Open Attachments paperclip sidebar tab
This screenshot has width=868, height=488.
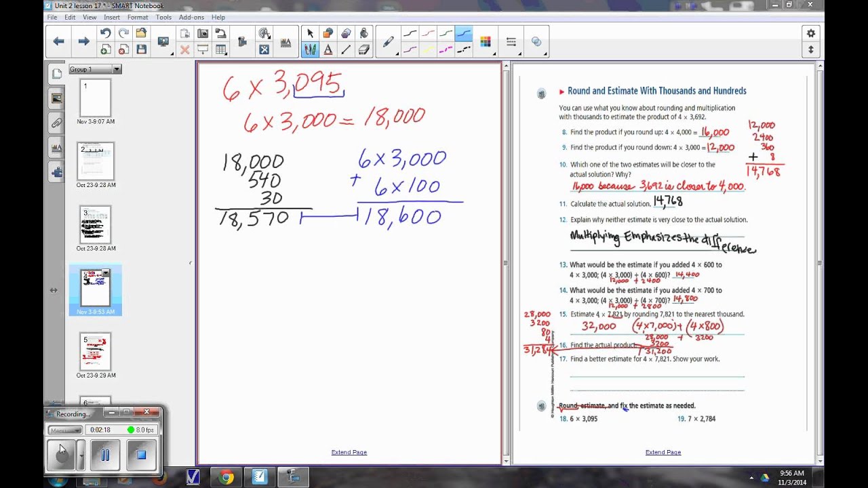coord(56,123)
